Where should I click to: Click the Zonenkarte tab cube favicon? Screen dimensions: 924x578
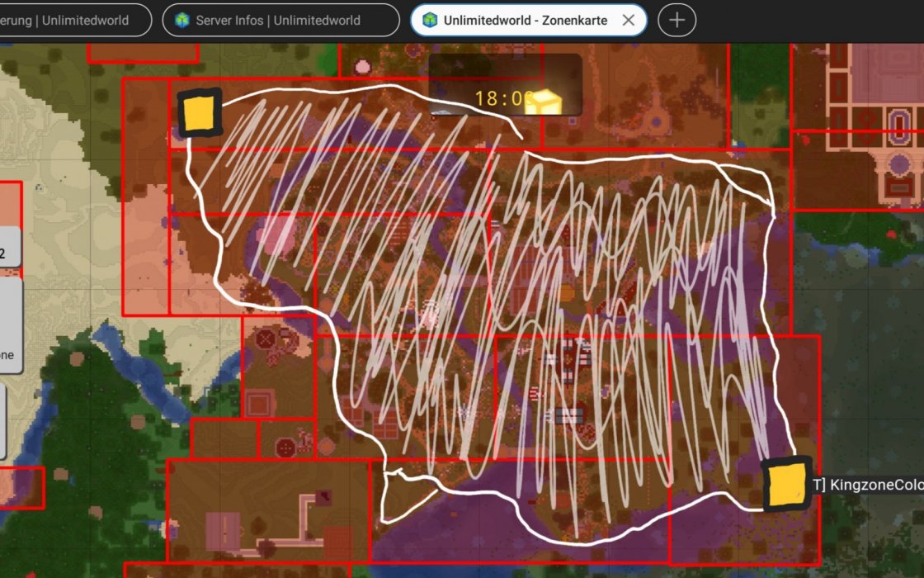tap(430, 20)
